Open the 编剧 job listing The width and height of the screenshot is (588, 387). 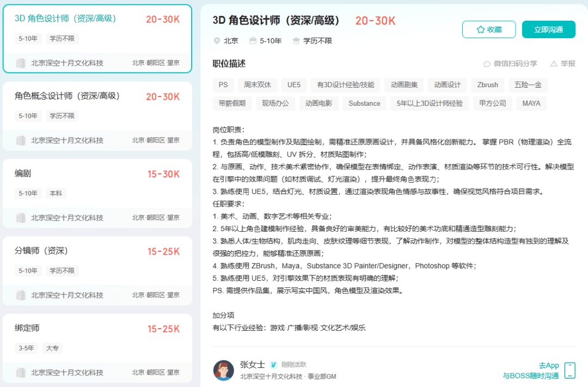[x=23, y=174]
